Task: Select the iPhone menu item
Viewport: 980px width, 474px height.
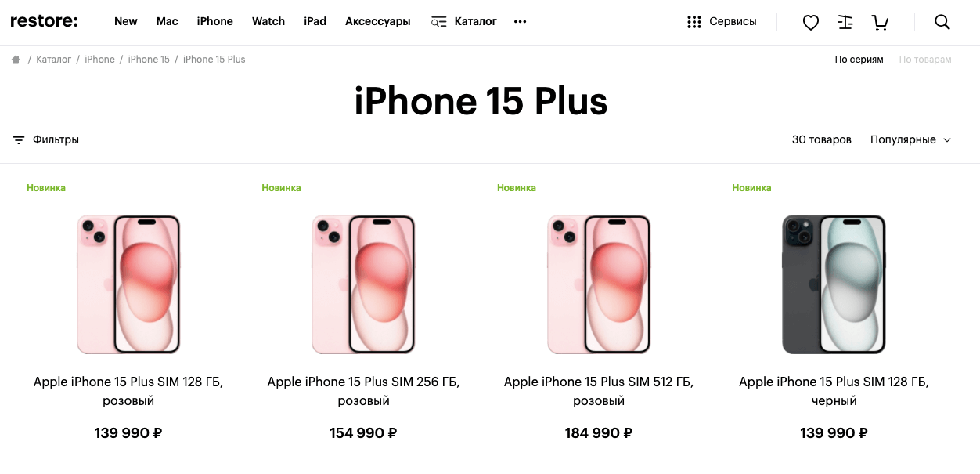Action: tap(214, 22)
